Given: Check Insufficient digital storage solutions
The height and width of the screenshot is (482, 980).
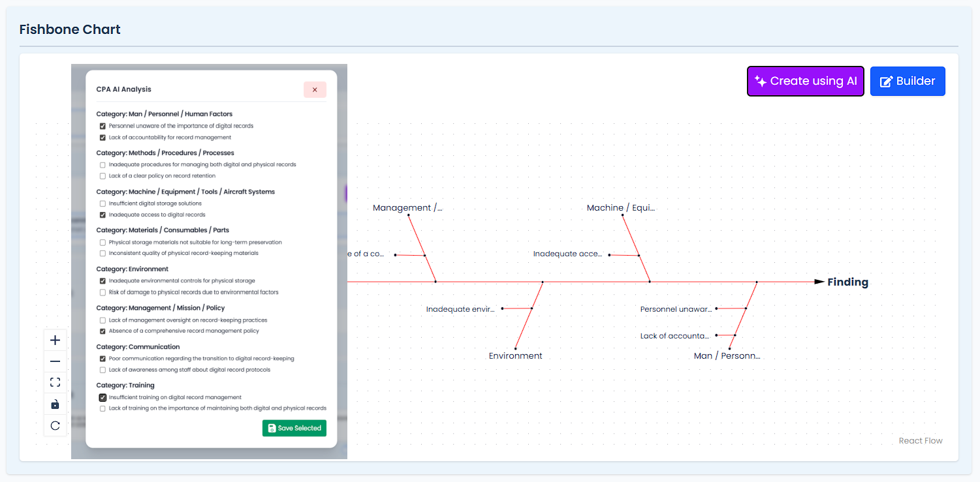Looking at the screenshot, I should coord(103,203).
